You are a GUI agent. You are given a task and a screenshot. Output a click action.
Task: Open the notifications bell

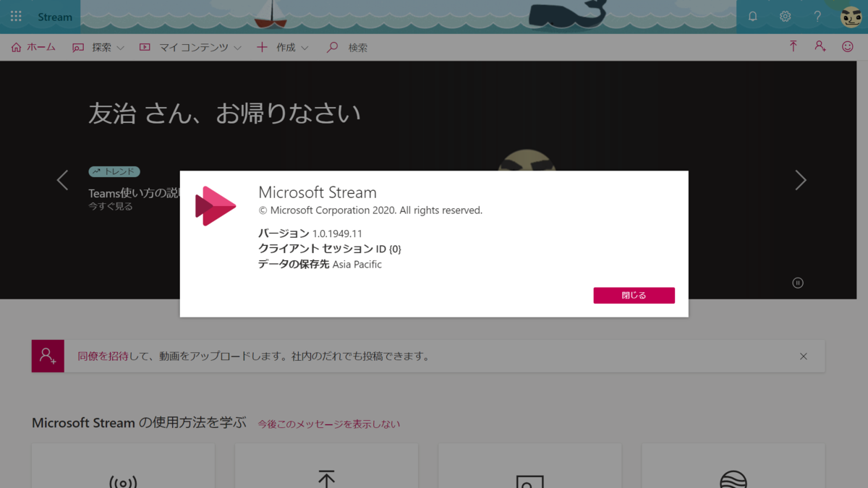(752, 16)
